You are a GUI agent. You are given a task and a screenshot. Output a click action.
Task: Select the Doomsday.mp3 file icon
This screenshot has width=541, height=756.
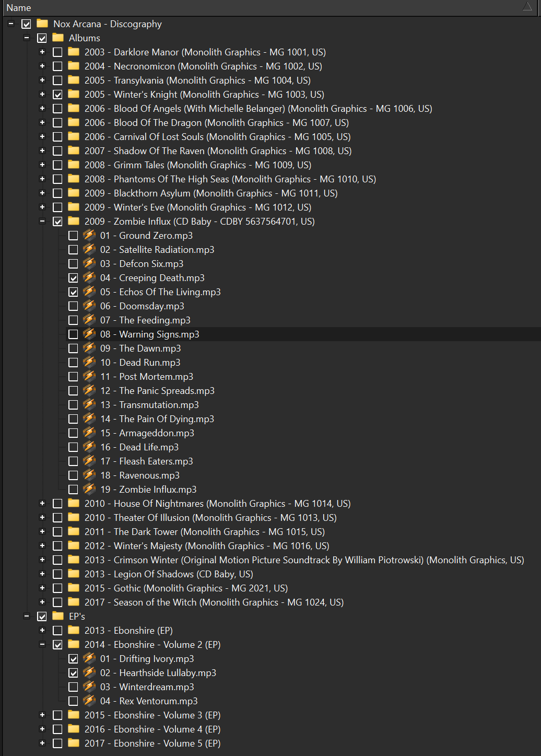89,306
